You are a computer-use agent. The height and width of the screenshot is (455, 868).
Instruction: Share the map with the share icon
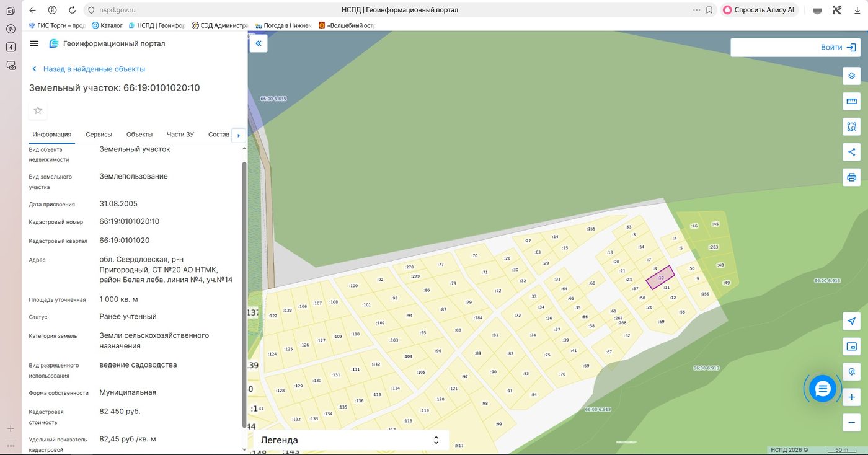[x=852, y=152]
